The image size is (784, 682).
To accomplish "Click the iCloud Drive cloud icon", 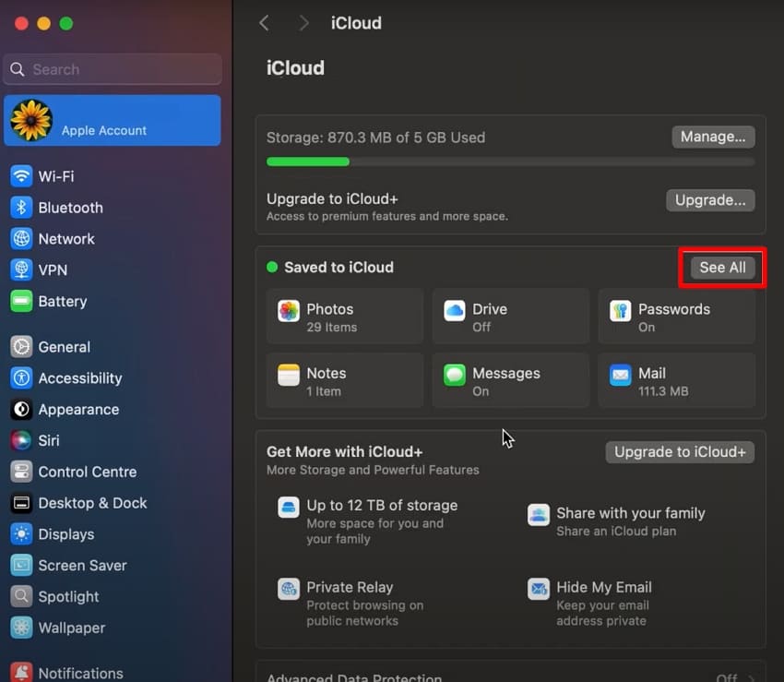I will (455, 311).
